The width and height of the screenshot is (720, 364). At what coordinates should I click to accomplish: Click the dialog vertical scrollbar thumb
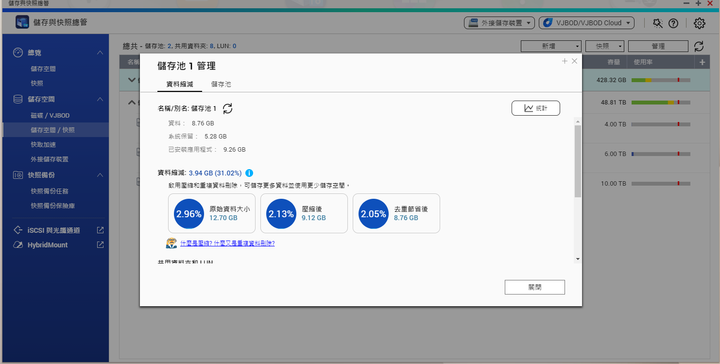point(578,161)
